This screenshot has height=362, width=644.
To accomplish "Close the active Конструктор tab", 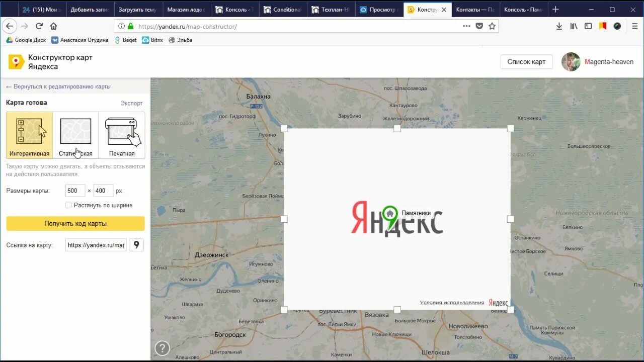I will [x=444, y=10].
